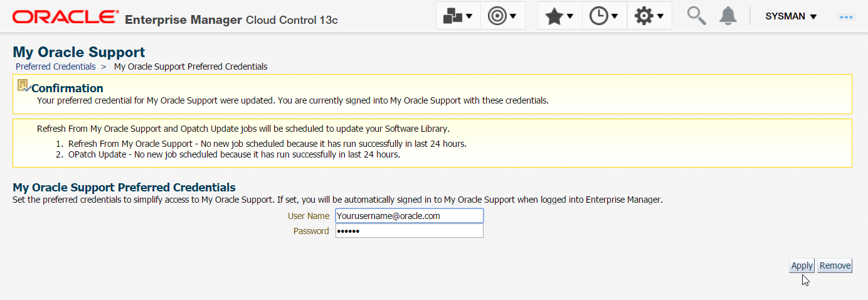Click 'Set the preferred credentials' description text

pyautogui.click(x=337, y=200)
